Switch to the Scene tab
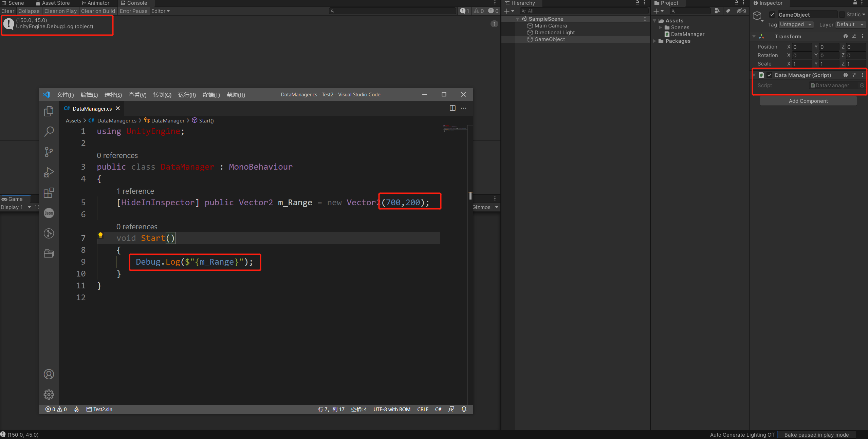868x439 pixels. click(13, 3)
